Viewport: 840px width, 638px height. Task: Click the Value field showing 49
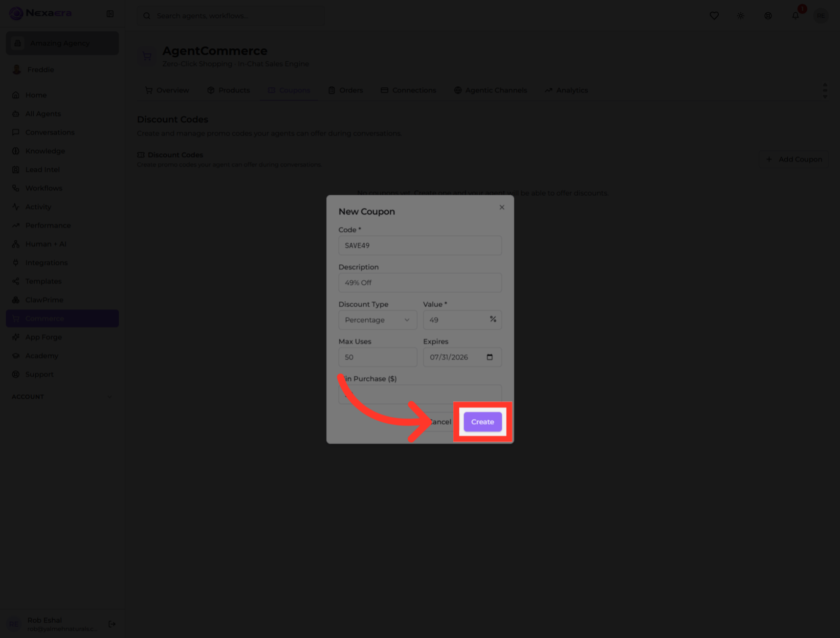(462, 320)
